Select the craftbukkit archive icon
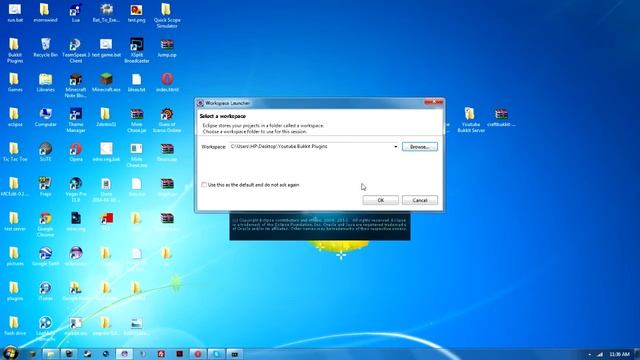The height and width of the screenshot is (360, 640). [x=501, y=117]
